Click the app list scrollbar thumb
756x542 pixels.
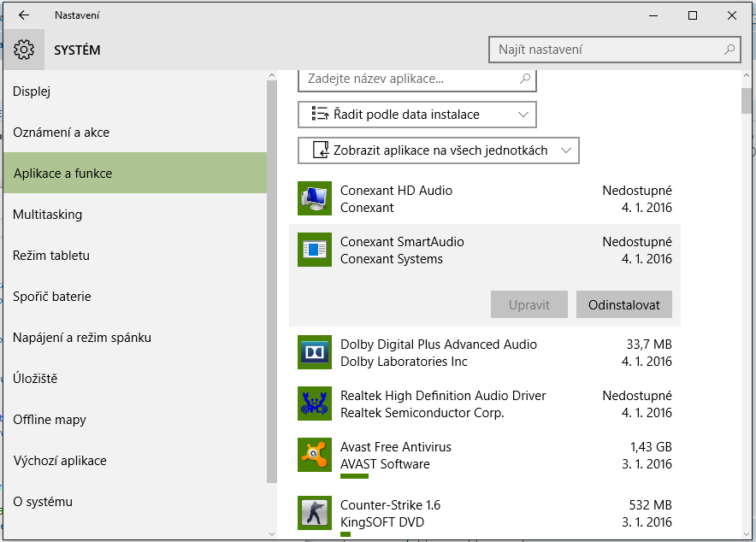pyautogui.click(x=747, y=100)
